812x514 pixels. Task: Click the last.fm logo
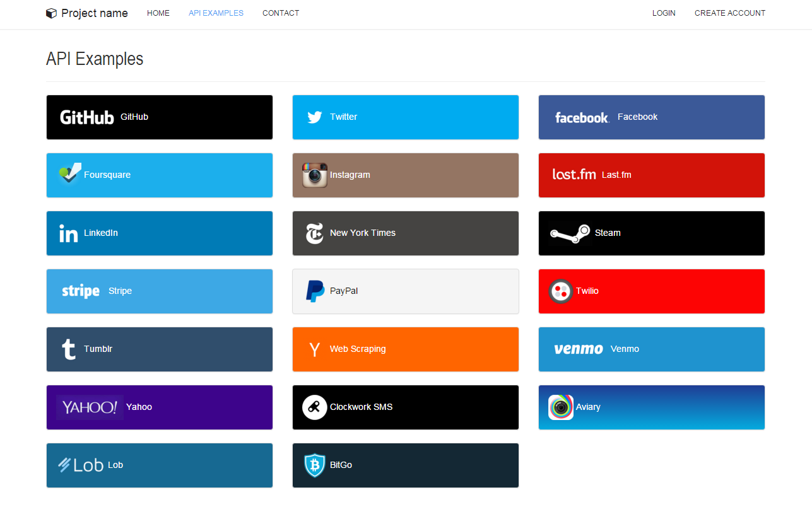(x=574, y=174)
